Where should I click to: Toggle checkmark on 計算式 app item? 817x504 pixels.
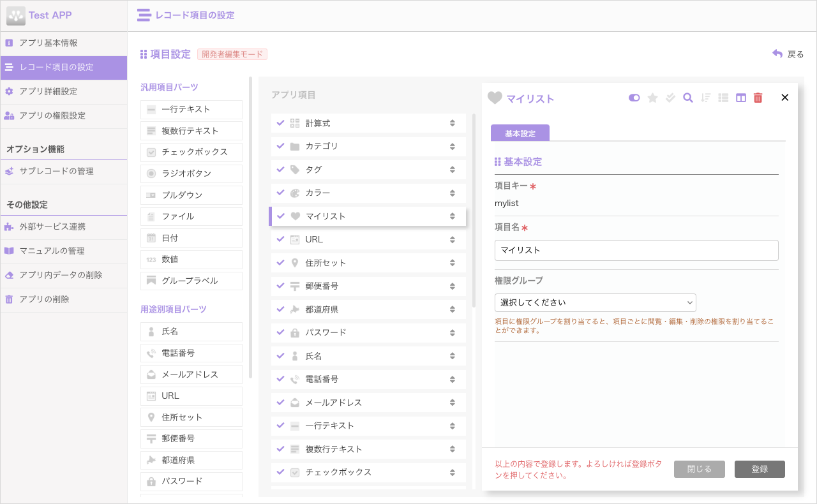tap(281, 122)
